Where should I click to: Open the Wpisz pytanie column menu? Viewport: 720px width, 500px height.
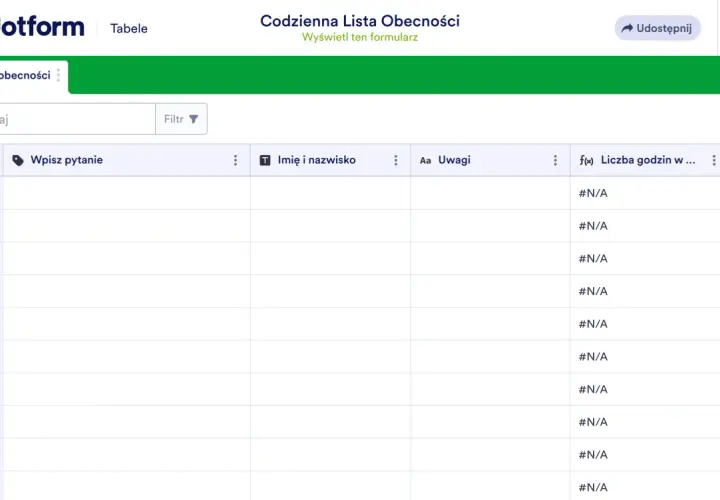[236, 160]
